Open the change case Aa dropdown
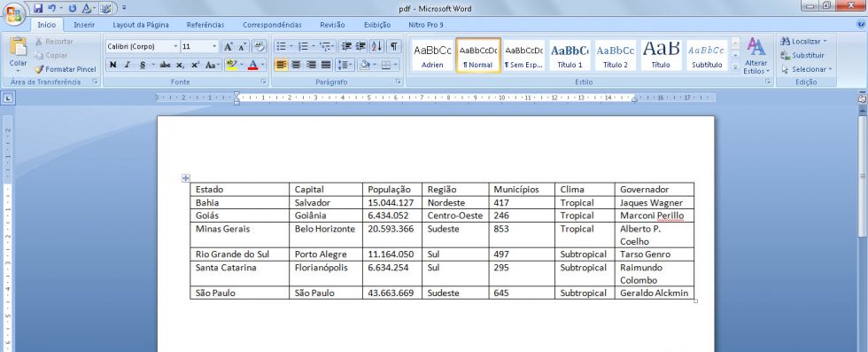The width and height of the screenshot is (868, 352). click(x=212, y=65)
